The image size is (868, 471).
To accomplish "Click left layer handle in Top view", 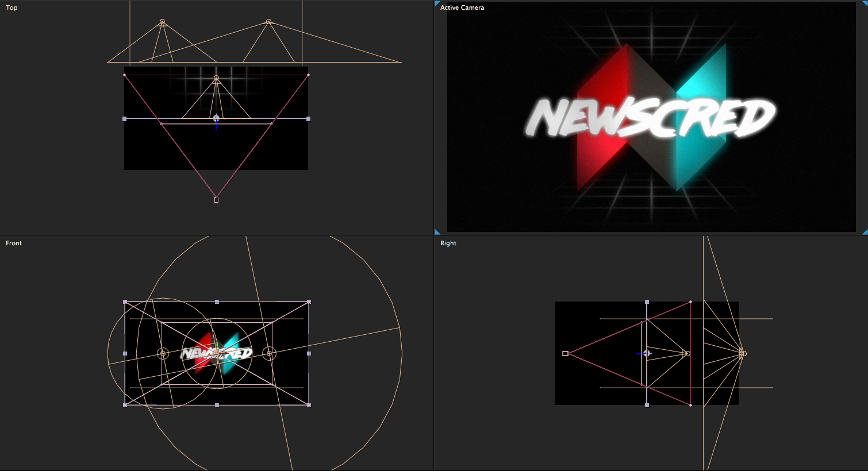I will click(x=125, y=119).
